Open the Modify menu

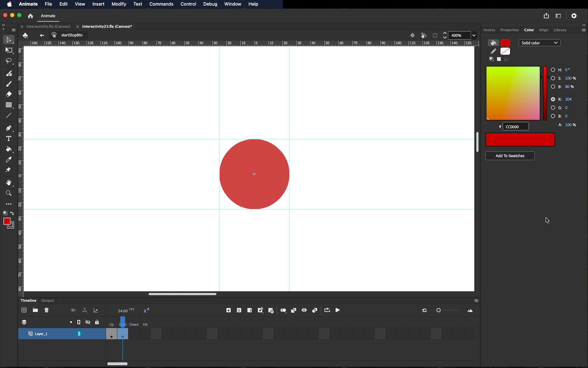pyautogui.click(x=119, y=4)
